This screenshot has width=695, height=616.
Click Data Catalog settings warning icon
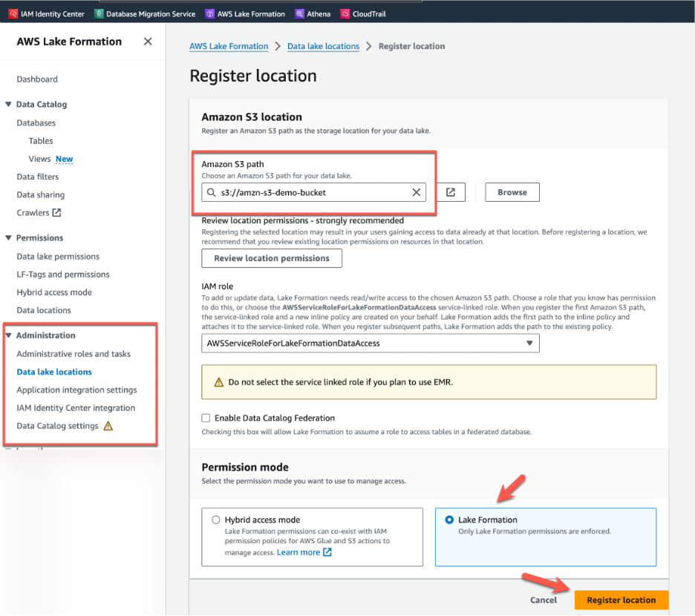pyautogui.click(x=108, y=426)
